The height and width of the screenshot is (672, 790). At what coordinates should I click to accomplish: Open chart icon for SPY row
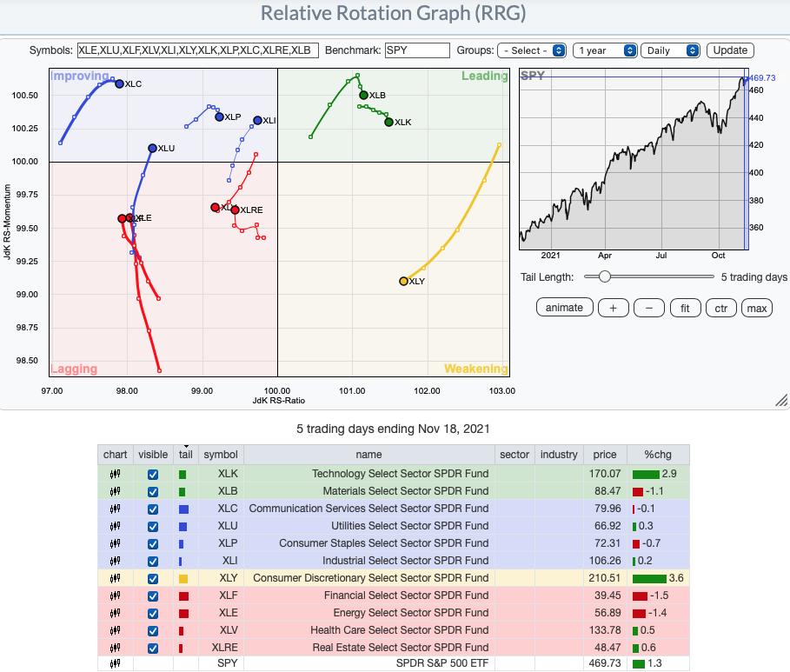pos(115,663)
